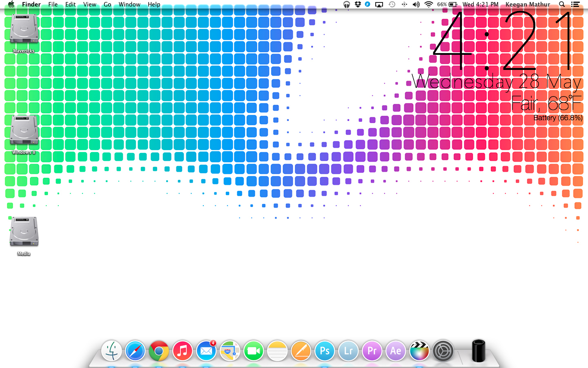Open the Bluetooth menu bar icon
Screen dimensions: 588x368
click(404, 4)
